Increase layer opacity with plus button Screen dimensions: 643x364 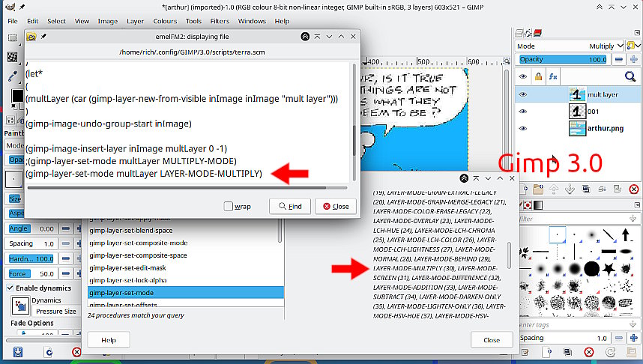click(634, 59)
